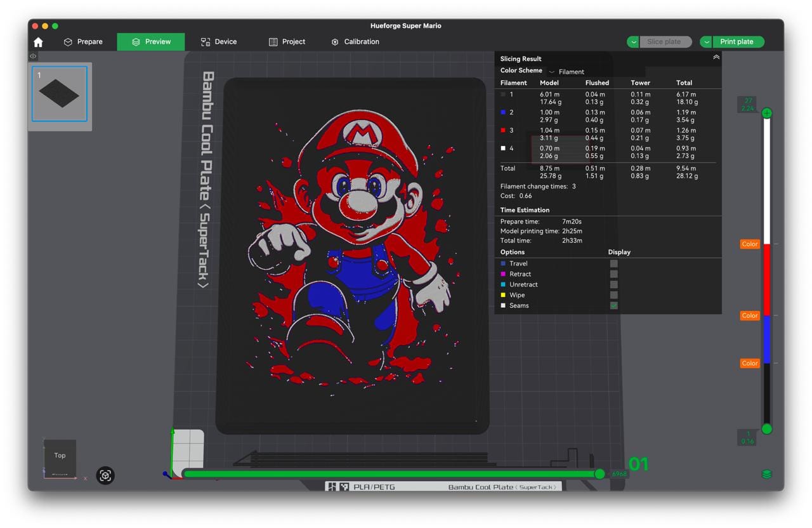Click the Color tag at the blue-to-black change
Image resolution: width=812 pixels, height=528 pixels.
750,364
